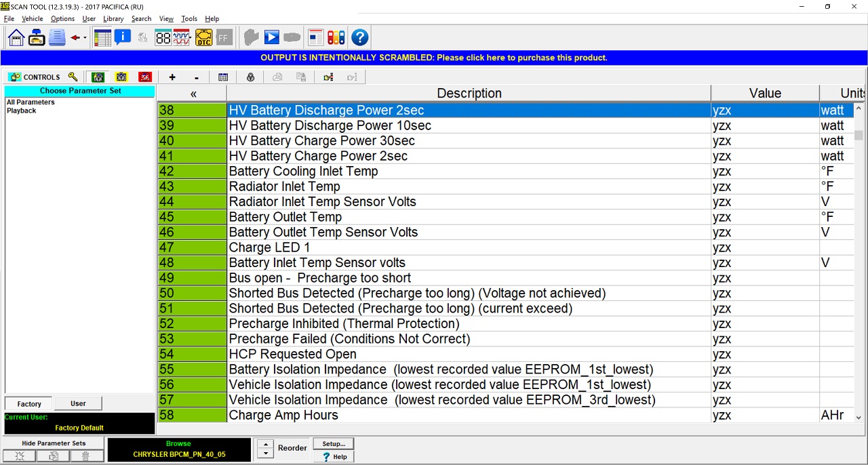Collapse the row column using the « chevron

(193, 93)
